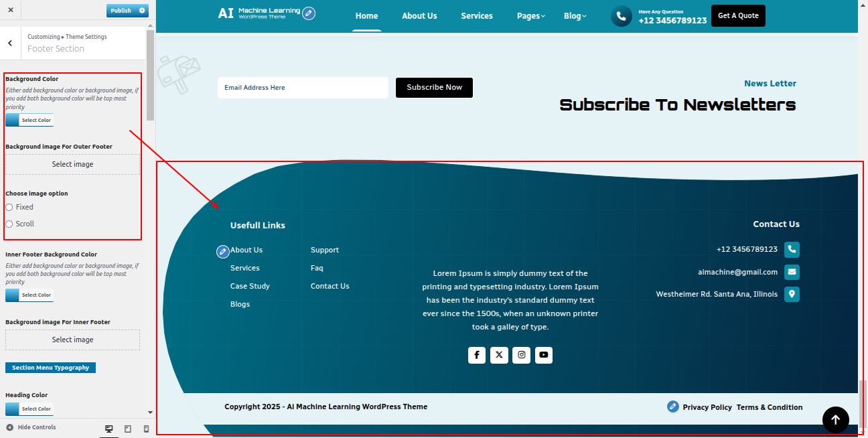Click the X (Twitter) social icon
Image resolution: width=868 pixels, height=438 pixels.
499,355
